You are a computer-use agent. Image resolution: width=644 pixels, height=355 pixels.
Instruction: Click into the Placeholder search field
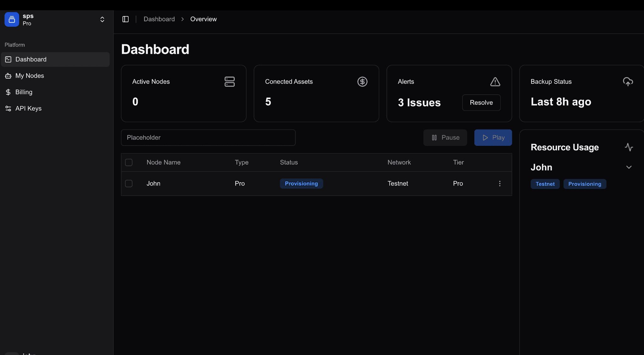click(208, 138)
